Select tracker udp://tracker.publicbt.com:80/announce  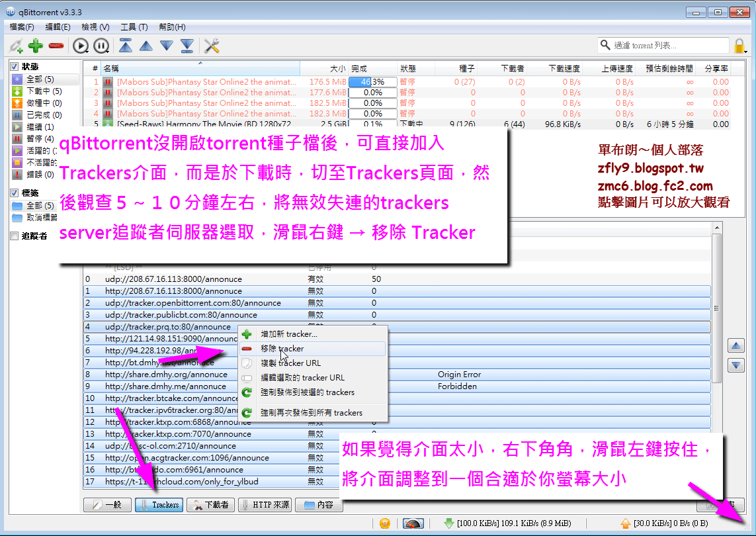pyautogui.click(x=397, y=315)
